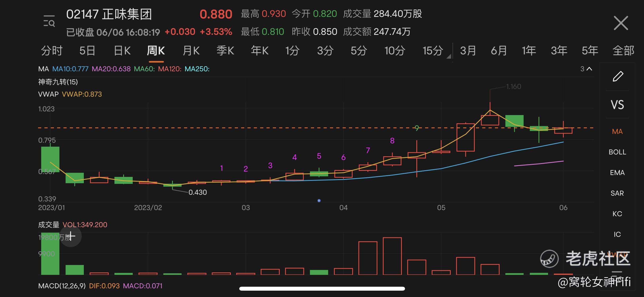Switch to the 月K tab

191,51
